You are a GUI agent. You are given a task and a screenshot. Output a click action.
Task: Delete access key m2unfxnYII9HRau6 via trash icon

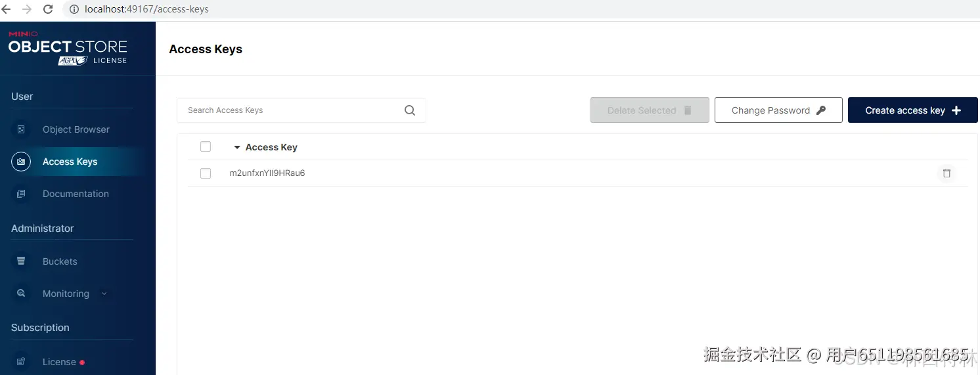pos(947,173)
